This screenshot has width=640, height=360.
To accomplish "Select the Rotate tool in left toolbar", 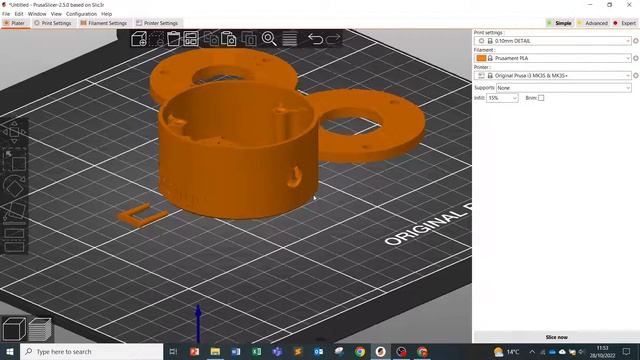I will click(14, 186).
